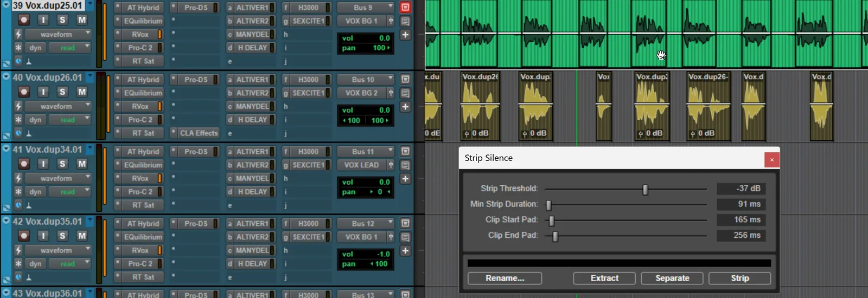This screenshot has width=868, height=298.
Task: Click the pin icon beside VOX BG 1 on track 39
Action: tap(391, 21)
